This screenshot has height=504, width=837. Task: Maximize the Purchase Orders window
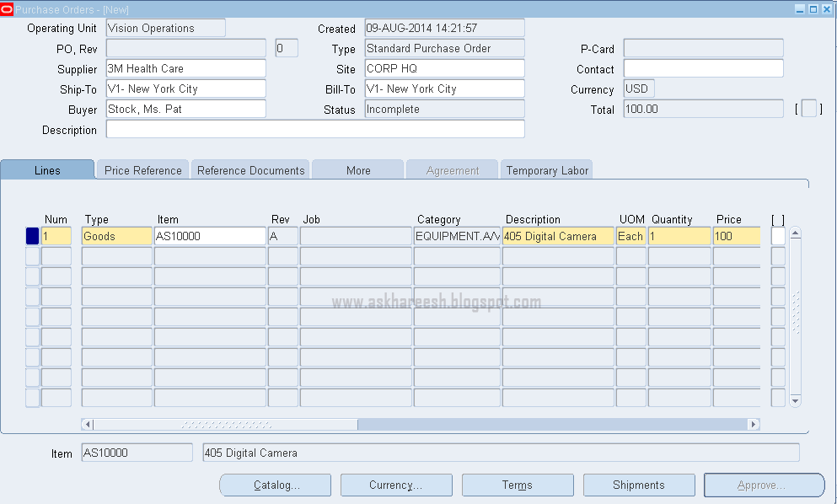tap(813, 9)
